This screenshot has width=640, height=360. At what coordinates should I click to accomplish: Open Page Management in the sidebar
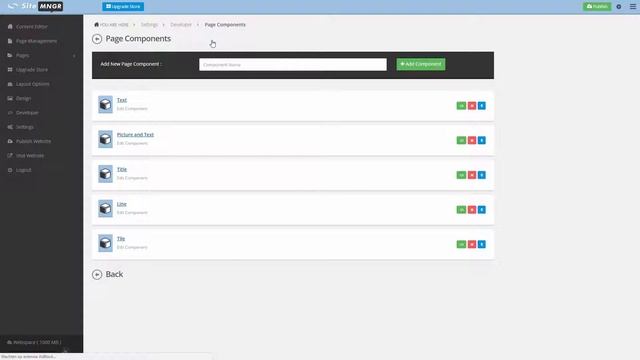36,41
